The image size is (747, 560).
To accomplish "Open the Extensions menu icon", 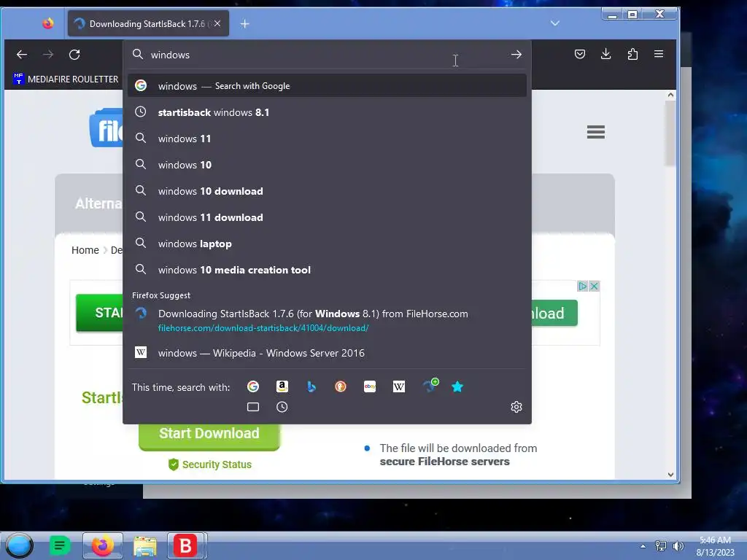I will coord(632,54).
